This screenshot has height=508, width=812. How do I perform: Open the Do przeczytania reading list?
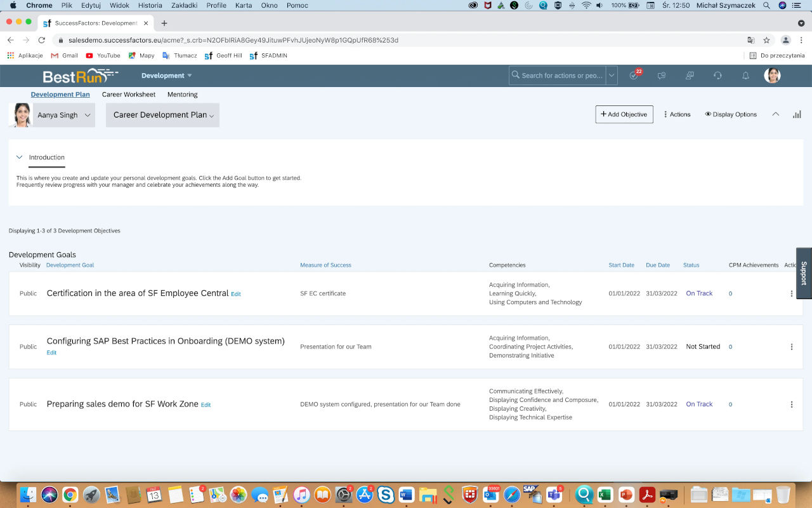777,55
